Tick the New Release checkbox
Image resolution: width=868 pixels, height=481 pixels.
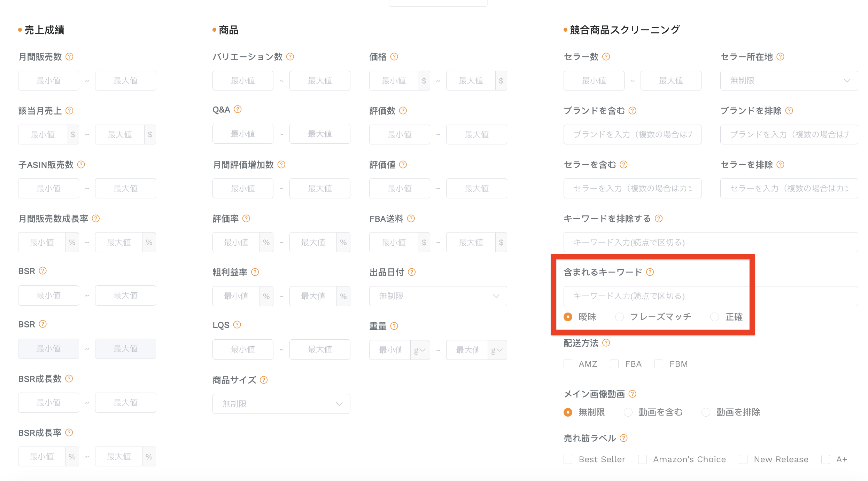(x=743, y=459)
